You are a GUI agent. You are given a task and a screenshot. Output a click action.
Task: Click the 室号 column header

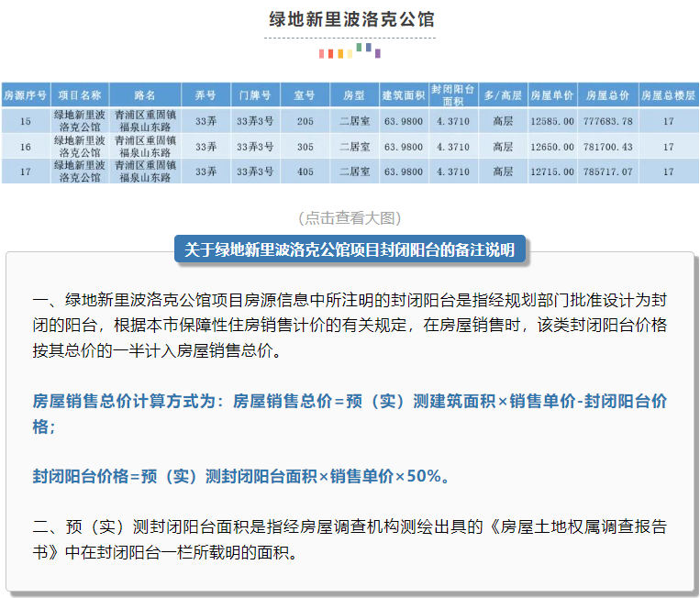click(305, 95)
